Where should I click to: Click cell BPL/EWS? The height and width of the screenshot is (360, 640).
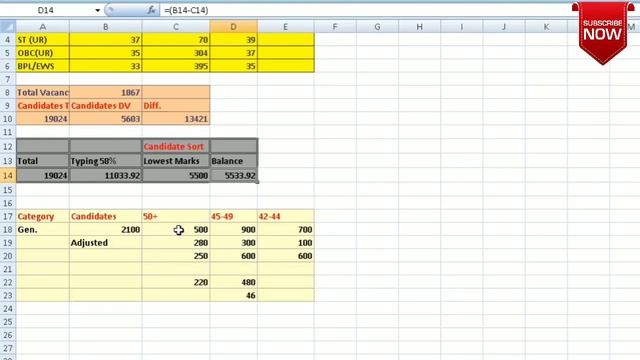pyautogui.click(x=42, y=66)
